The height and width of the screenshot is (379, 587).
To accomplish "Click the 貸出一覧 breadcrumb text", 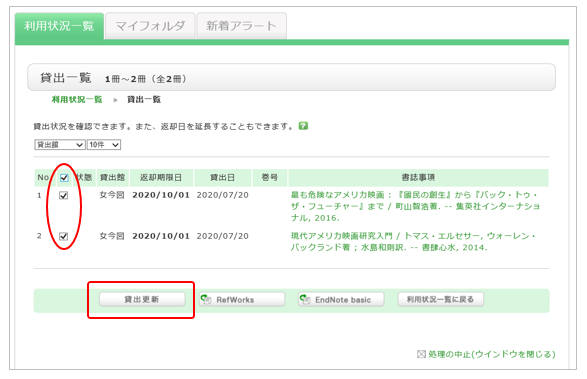I will pyautogui.click(x=144, y=99).
